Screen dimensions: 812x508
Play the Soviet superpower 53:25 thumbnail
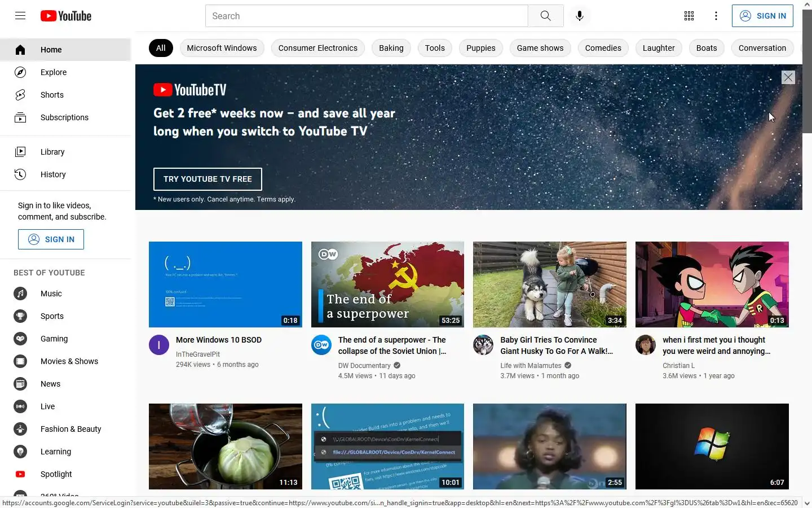387,284
